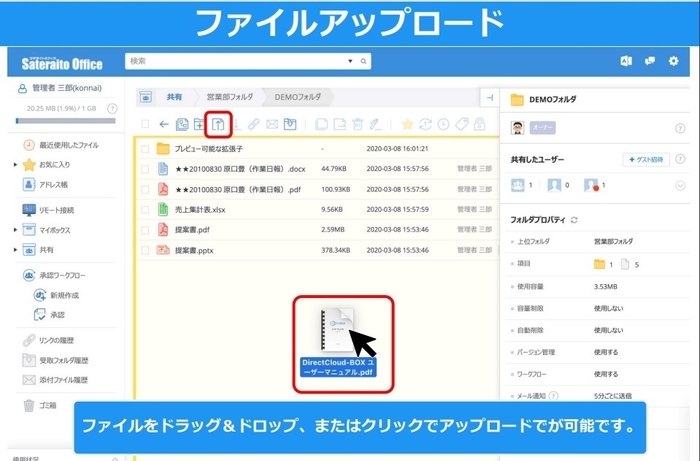
Task: Click DEMOフォルダ in the breadcrumb
Action: (297, 97)
